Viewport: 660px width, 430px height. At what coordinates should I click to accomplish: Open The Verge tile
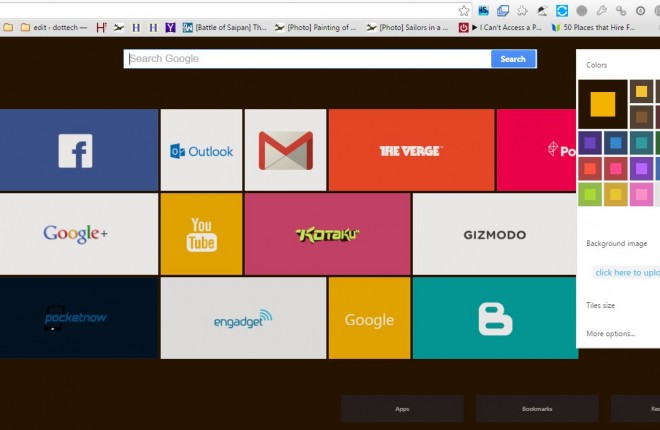coord(411,150)
